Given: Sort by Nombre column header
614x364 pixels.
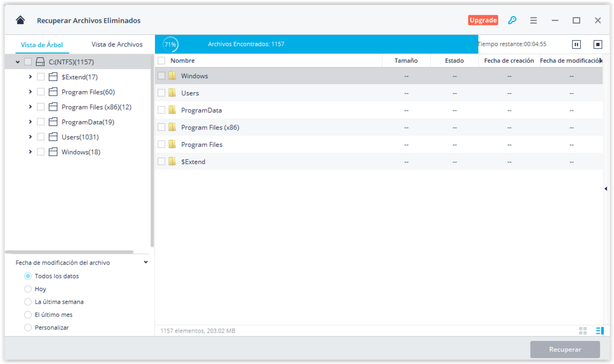Looking at the screenshot, I should [183, 61].
